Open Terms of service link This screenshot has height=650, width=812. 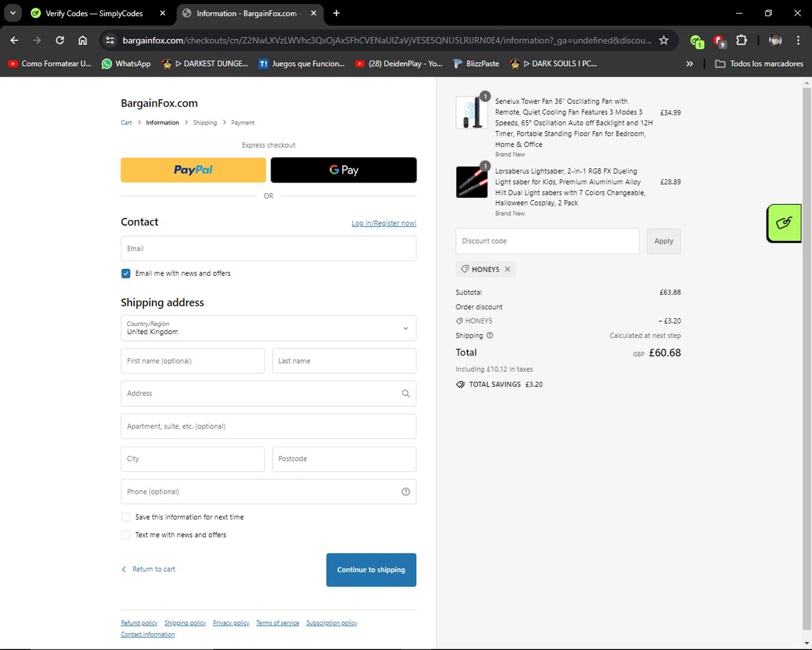[278, 623]
